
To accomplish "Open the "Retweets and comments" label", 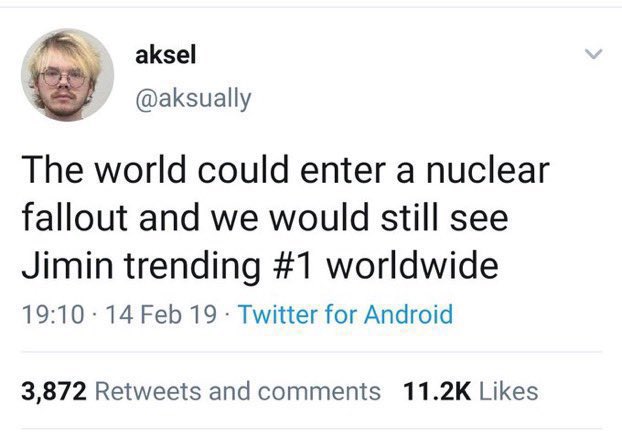I will coord(237,390).
